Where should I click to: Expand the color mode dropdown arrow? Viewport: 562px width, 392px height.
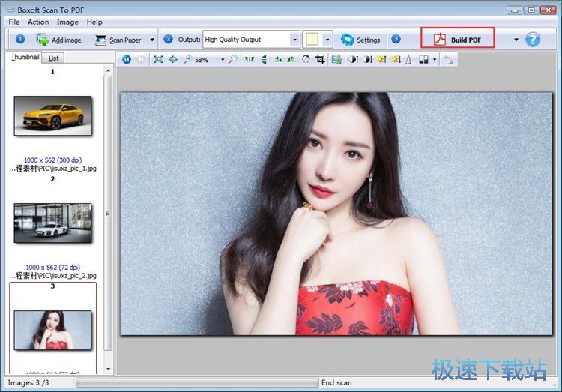click(x=435, y=59)
